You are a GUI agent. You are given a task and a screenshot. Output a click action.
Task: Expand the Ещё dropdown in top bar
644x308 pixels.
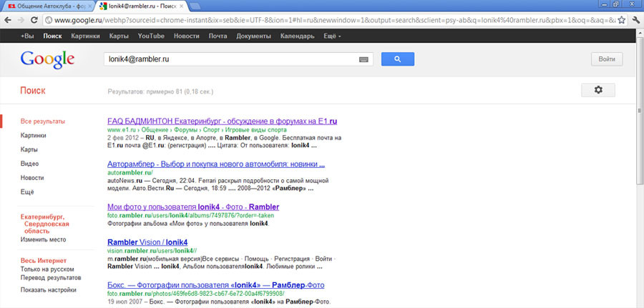[x=332, y=36]
